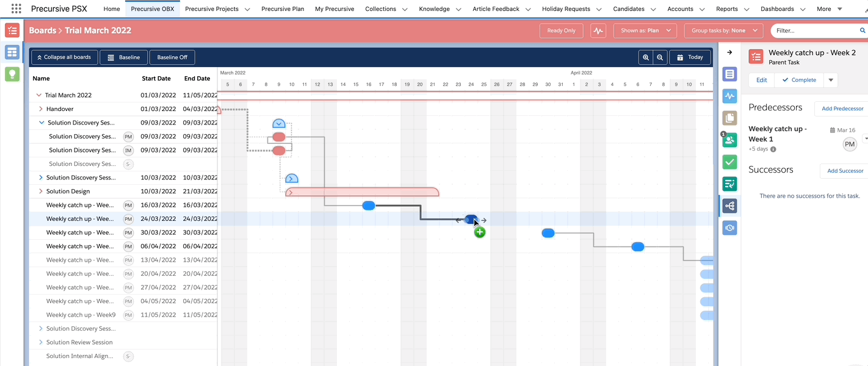Viewport: 868px width, 366px height.
Task: Open the task details panel icon
Action: [729, 74]
